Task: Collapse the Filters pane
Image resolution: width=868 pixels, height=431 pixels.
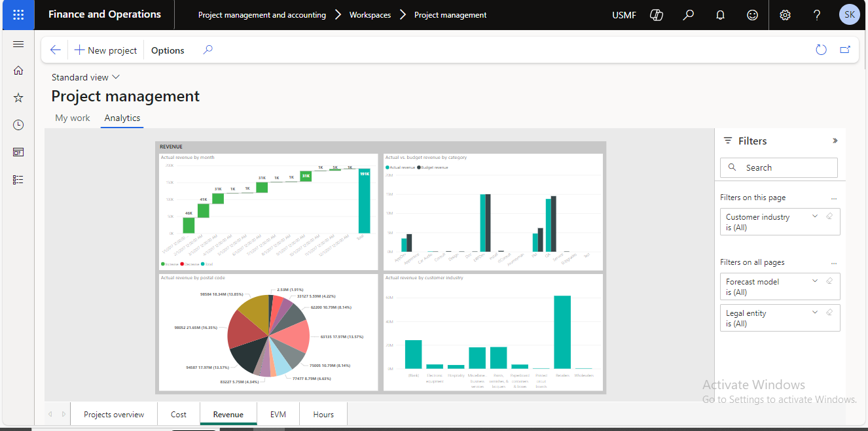Action: [x=835, y=141]
